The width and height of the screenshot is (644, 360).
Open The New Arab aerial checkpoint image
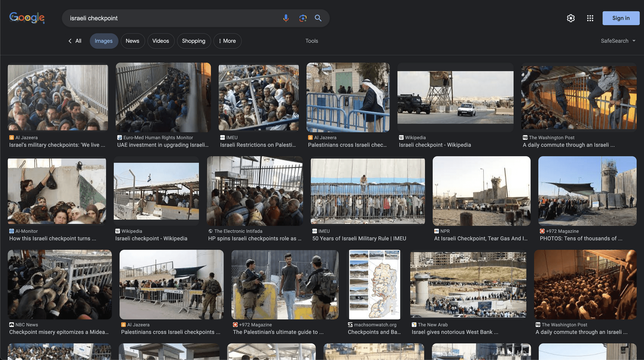coord(468,285)
